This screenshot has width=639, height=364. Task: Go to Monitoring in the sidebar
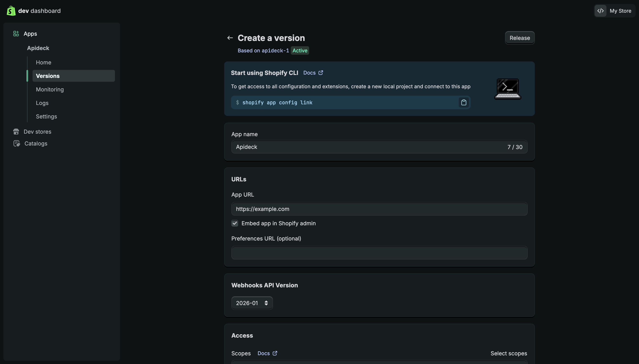click(x=50, y=89)
